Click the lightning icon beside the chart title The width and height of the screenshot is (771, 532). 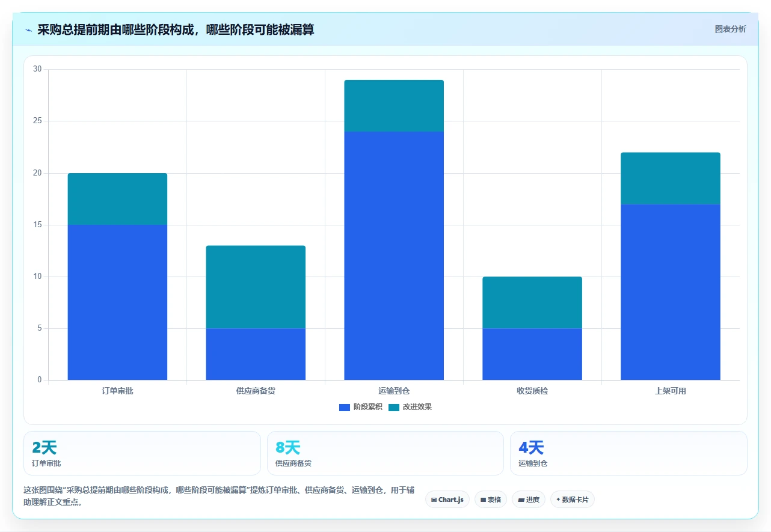click(x=28, y=29)
